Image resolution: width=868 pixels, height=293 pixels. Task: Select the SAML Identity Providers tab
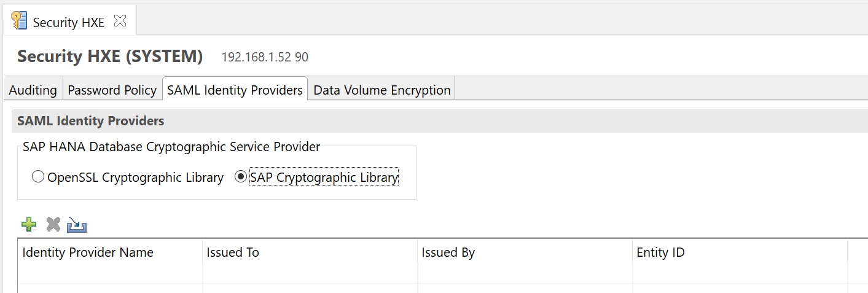tap(235, 90)
